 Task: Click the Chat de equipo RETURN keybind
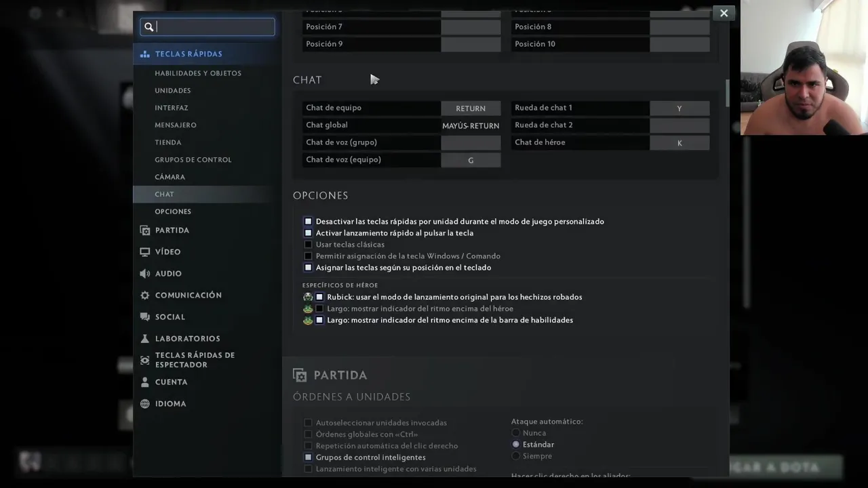click(471, 108)
